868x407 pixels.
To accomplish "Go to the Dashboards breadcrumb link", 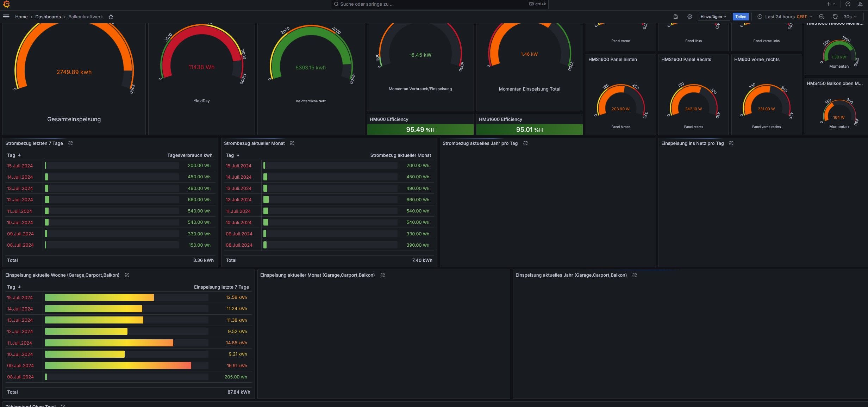I will click(x=48, y=17).
